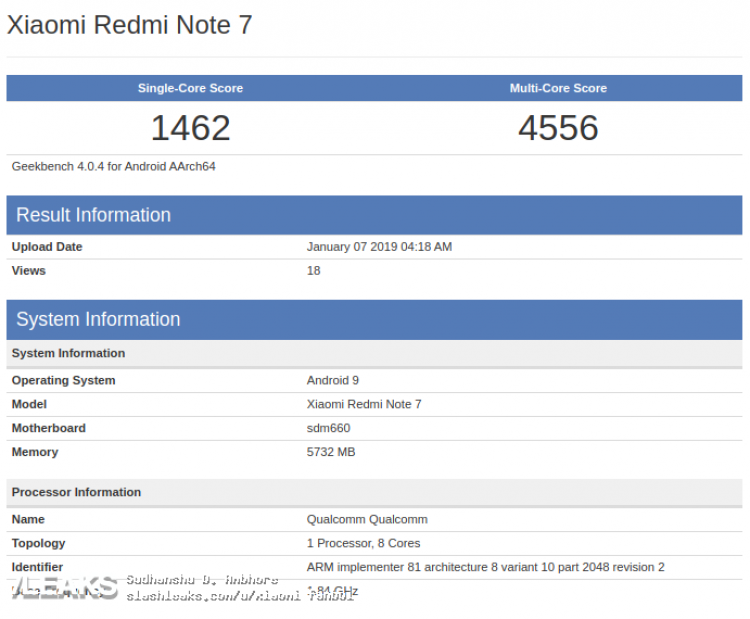Click the multi-core score value 4556

click(558, 128)
